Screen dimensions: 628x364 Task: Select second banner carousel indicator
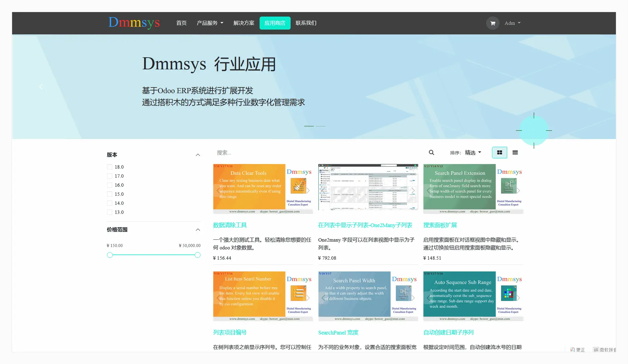pyautogui.click(x=321, y=126)
